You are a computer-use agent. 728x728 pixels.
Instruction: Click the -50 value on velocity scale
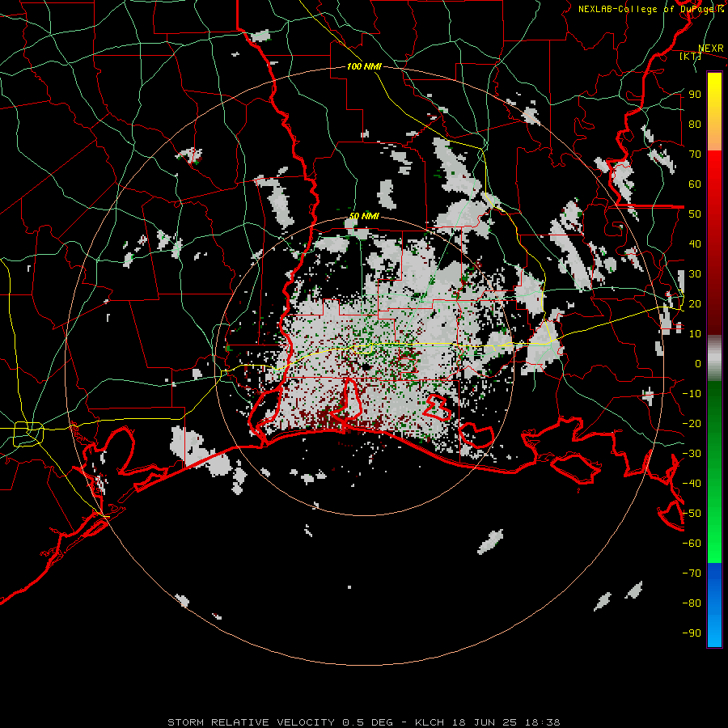(x=692, y=514)
